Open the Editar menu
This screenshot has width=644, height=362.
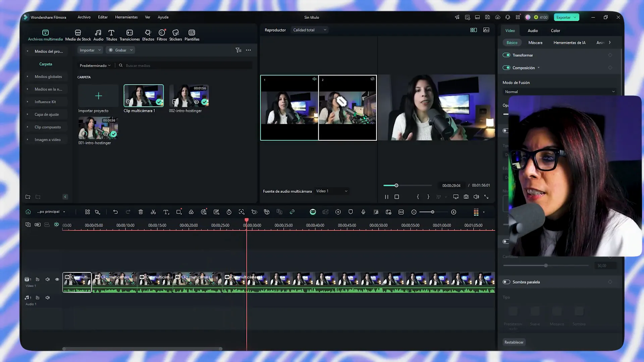[x=103, y=17]
